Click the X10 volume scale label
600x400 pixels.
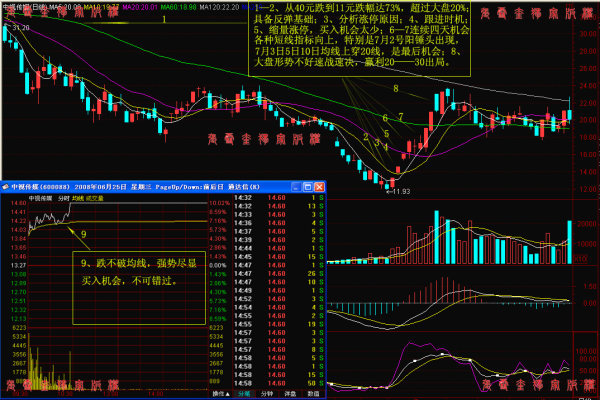580,259
